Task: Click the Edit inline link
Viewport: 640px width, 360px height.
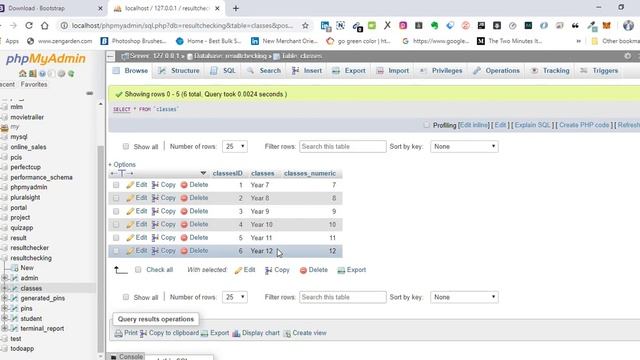Action: pyautogui.click(x=473, y=125)
